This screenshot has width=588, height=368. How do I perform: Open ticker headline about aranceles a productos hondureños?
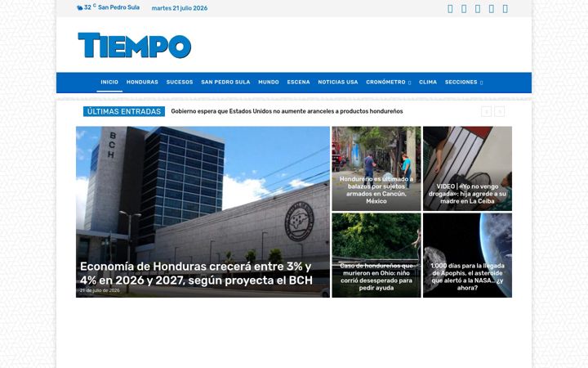point(287,111)
